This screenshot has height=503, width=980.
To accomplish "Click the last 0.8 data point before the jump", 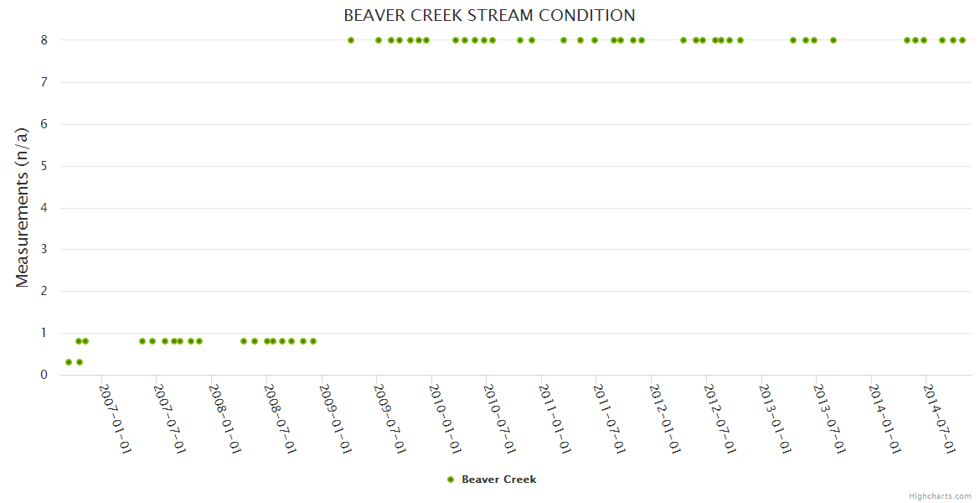I will click(313, 341).
